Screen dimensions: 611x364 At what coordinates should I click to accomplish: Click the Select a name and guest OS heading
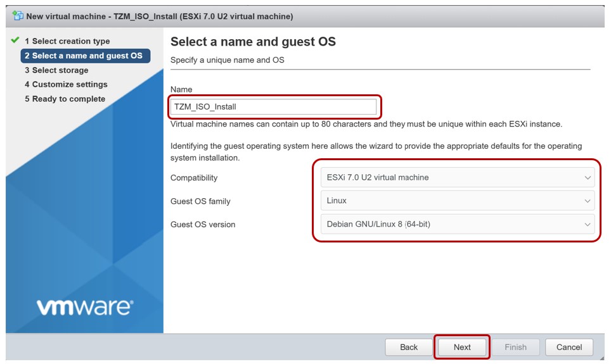tap(253, 42)
